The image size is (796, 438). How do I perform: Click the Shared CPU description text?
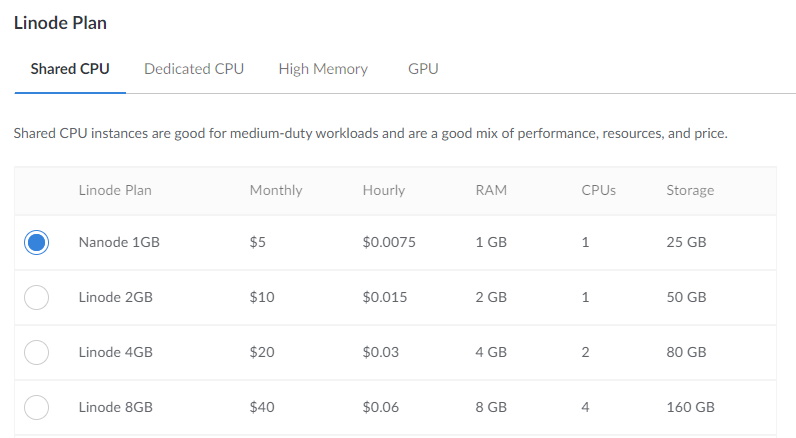(371, 133)
